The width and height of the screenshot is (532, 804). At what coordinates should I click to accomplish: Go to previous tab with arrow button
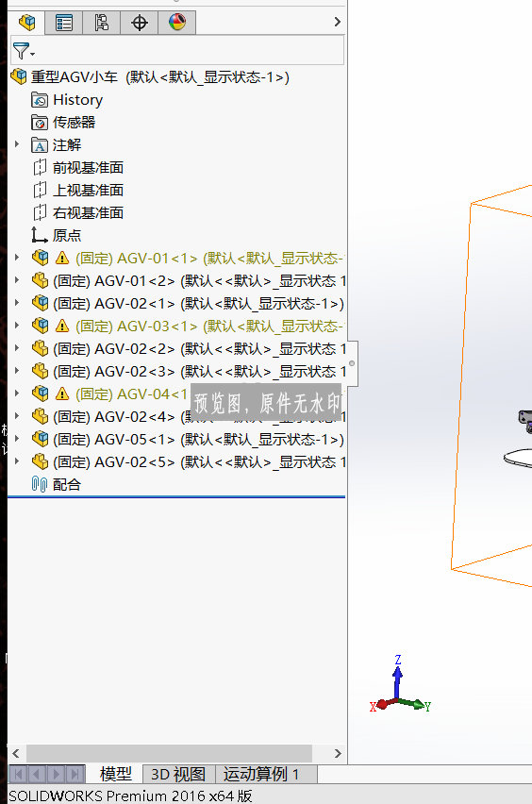point(37,774)
